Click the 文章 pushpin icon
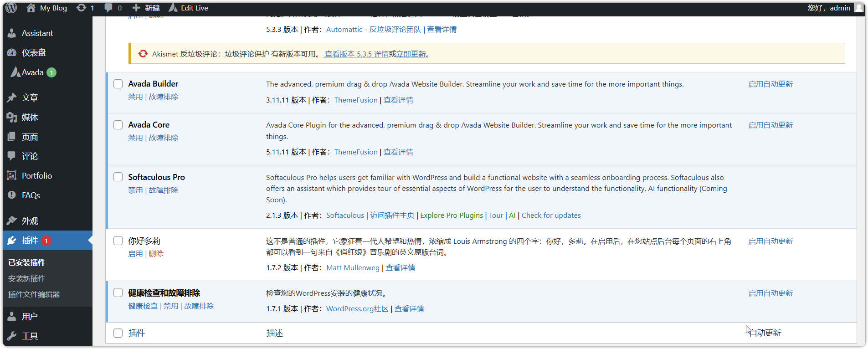 click(x=12, y=98)
